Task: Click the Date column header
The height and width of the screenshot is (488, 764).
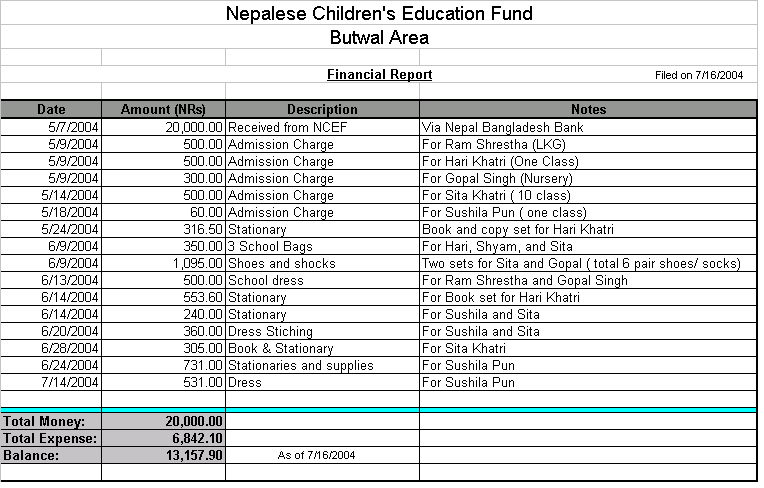Action: (51, 109)
